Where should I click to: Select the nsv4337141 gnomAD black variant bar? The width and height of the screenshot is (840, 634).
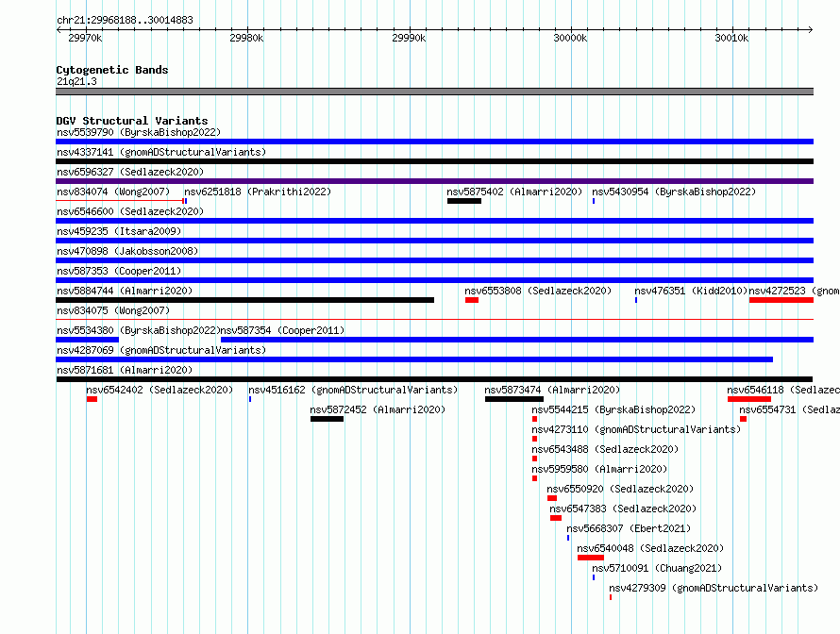(x=434, y=161)
